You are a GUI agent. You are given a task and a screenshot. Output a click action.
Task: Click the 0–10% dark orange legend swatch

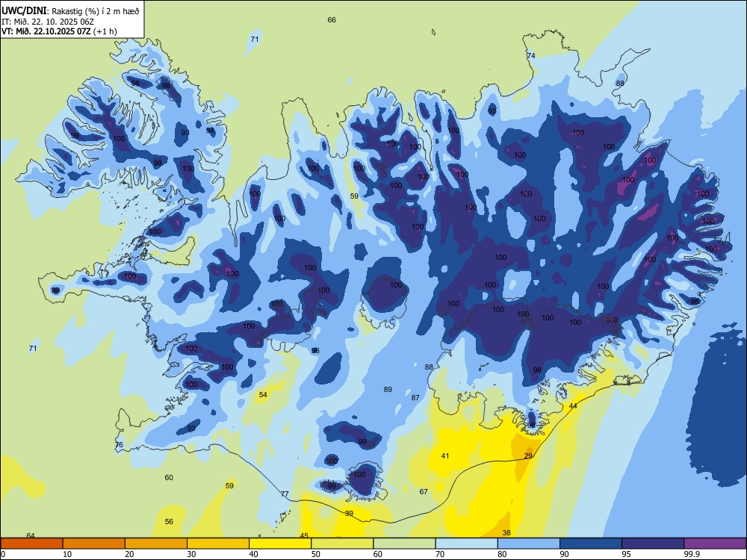point(32,544)
